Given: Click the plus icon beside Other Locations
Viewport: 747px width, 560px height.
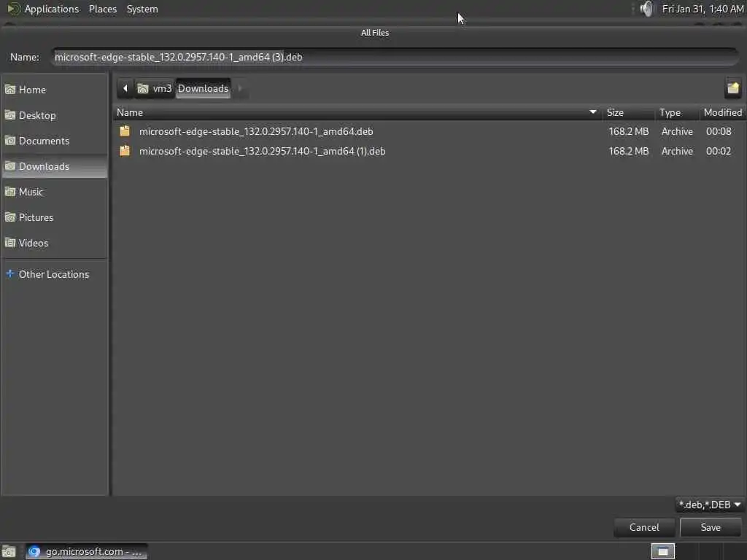Looking at the screenshot, I should (9, 274).
